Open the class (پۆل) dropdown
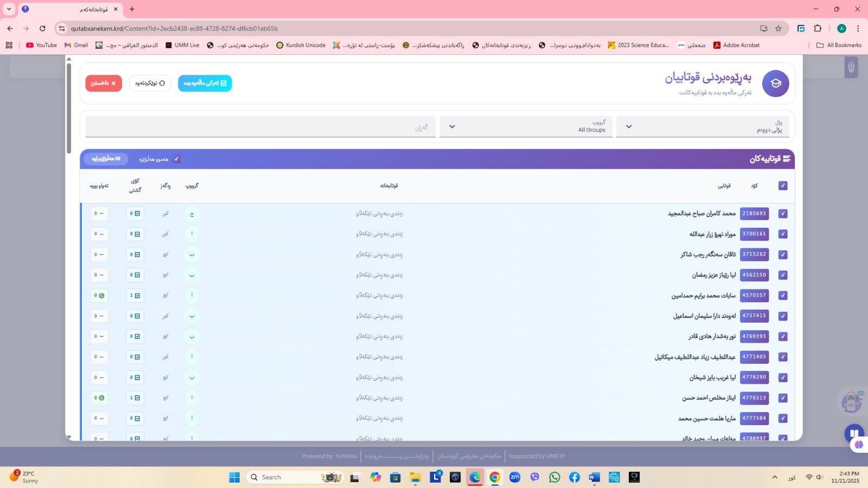868x488 pixels. [703, 126]
